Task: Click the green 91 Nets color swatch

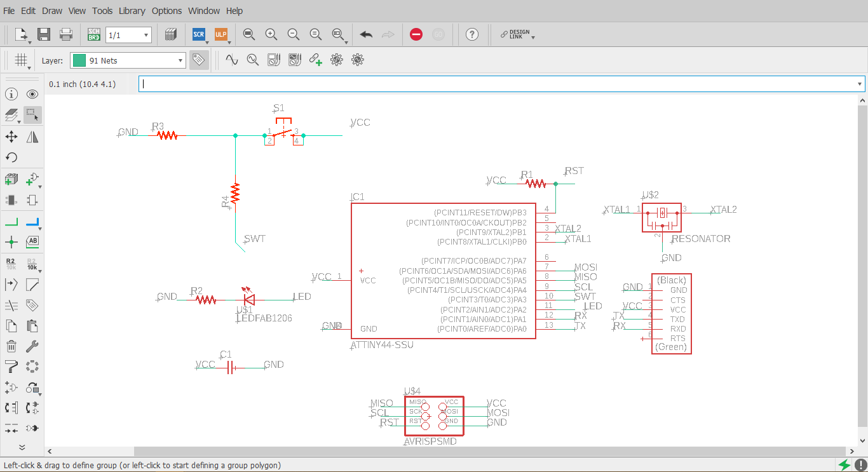Action: [79, 60]
